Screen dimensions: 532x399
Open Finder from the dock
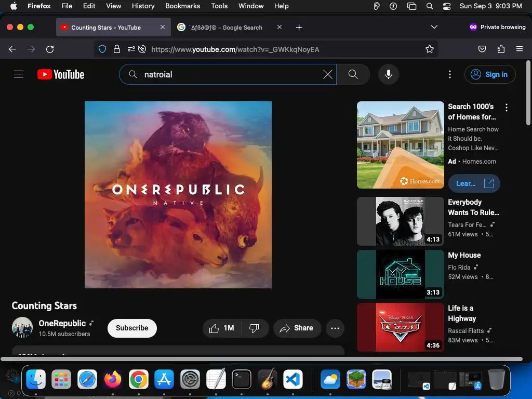36,379
